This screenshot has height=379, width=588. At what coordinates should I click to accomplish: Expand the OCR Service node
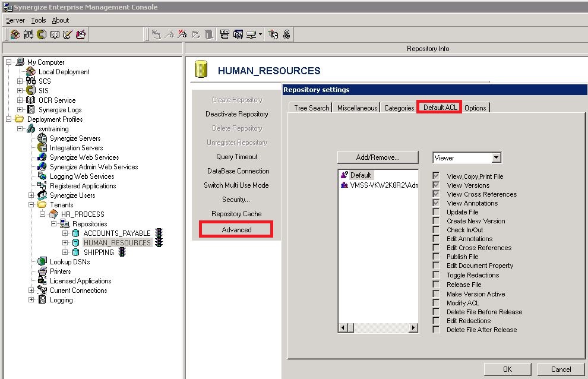coord(20,100)
